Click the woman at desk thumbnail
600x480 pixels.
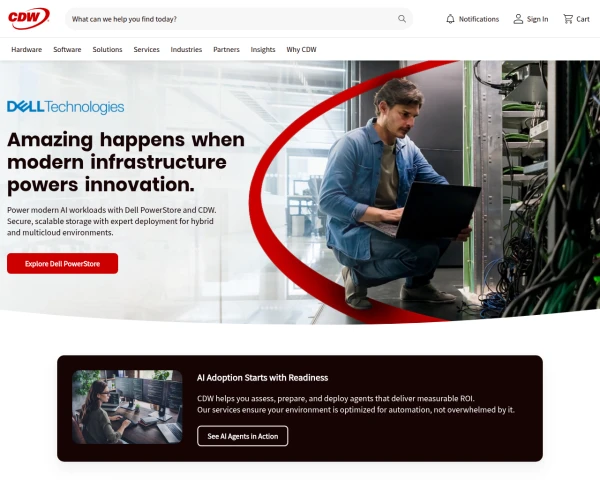(127, 407)
